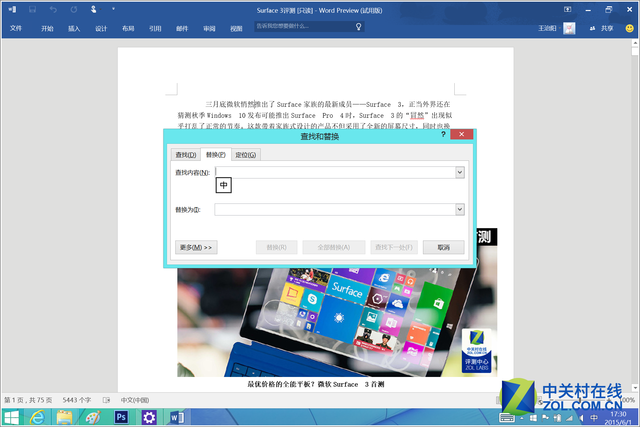Image resolution: width=640 pixels, height=427 pixels.
Task: Click the yellow smiley feedback icon
Action: coord(630,28)
